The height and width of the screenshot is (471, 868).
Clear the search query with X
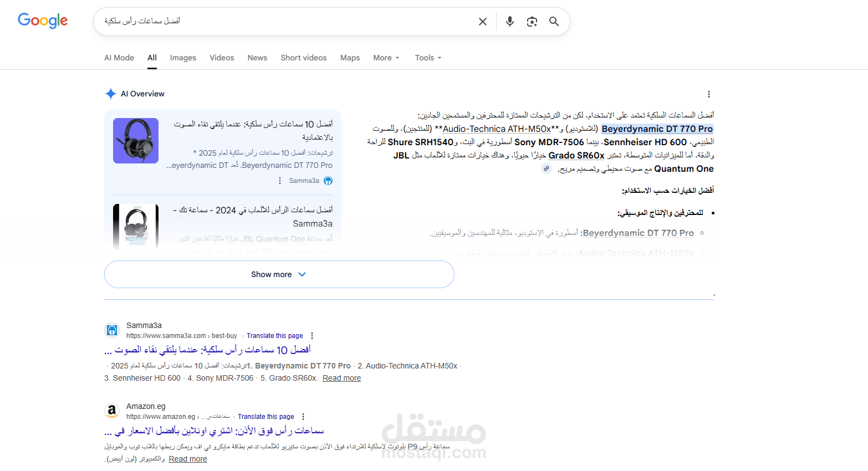[483, 22]
